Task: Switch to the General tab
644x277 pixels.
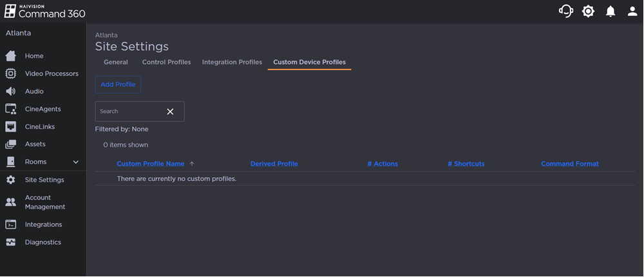Action: pos(116,62)
